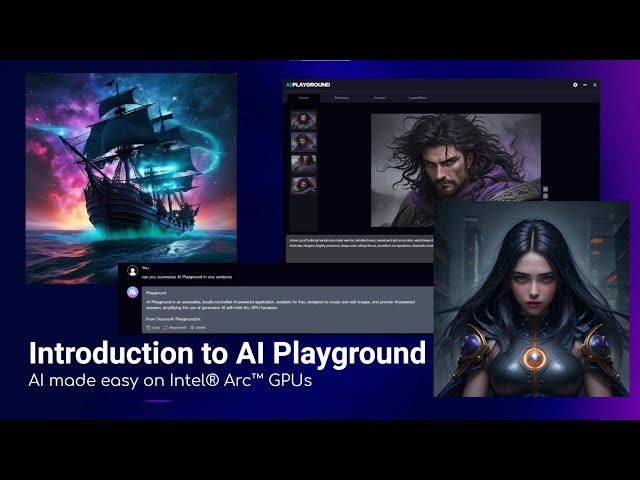Select the second warrior thumbnail in sidebar

click(303, 142)
